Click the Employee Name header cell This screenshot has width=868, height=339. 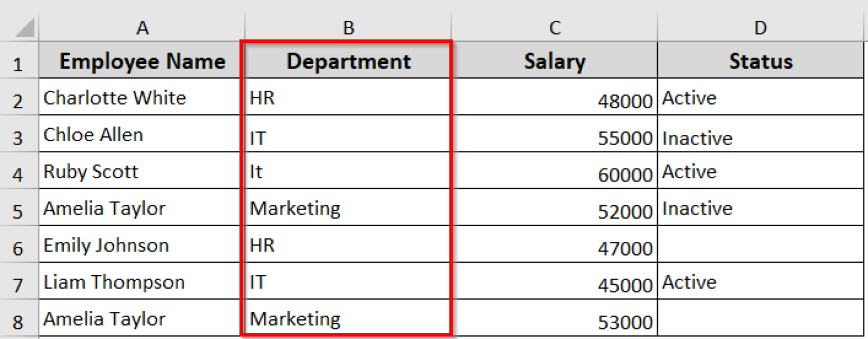tap(142, 61)
